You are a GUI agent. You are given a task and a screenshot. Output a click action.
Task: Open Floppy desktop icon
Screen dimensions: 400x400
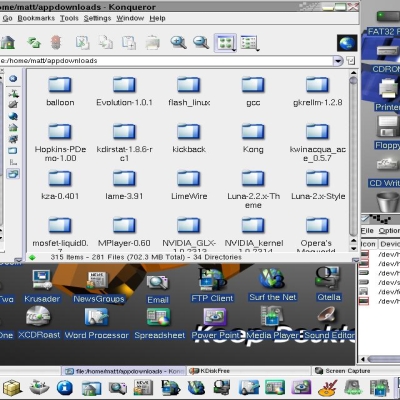click(388, 132)
